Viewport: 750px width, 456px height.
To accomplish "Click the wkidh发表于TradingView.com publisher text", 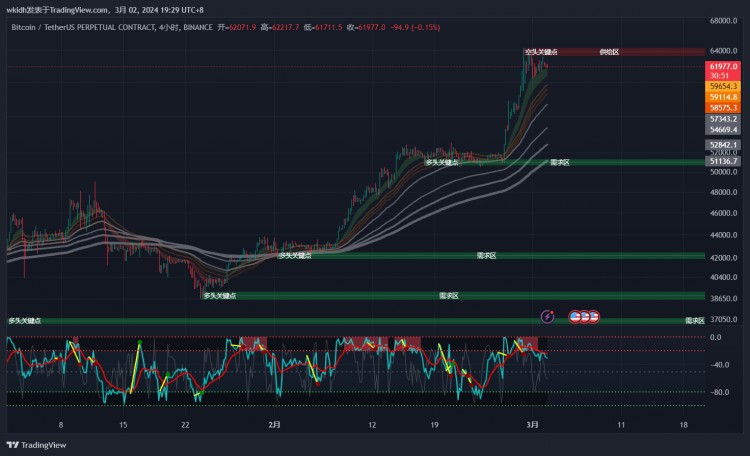I will [x=57, y=10].
